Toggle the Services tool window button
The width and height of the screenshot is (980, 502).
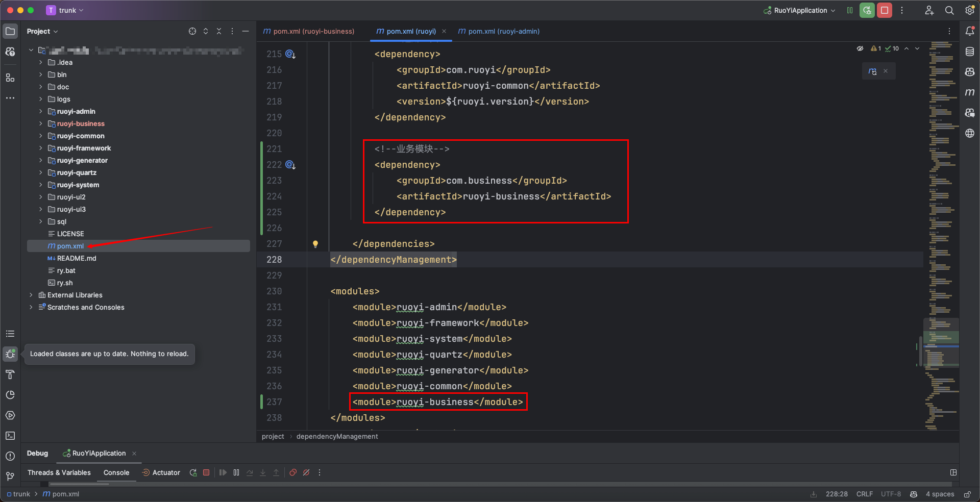[10, 415]
